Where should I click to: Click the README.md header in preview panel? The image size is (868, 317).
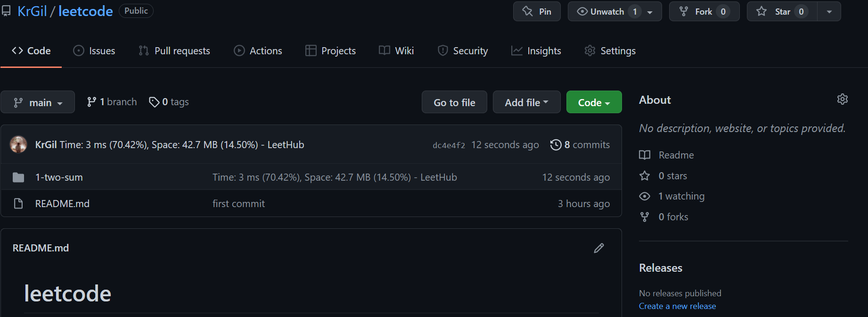coord(41,248)
